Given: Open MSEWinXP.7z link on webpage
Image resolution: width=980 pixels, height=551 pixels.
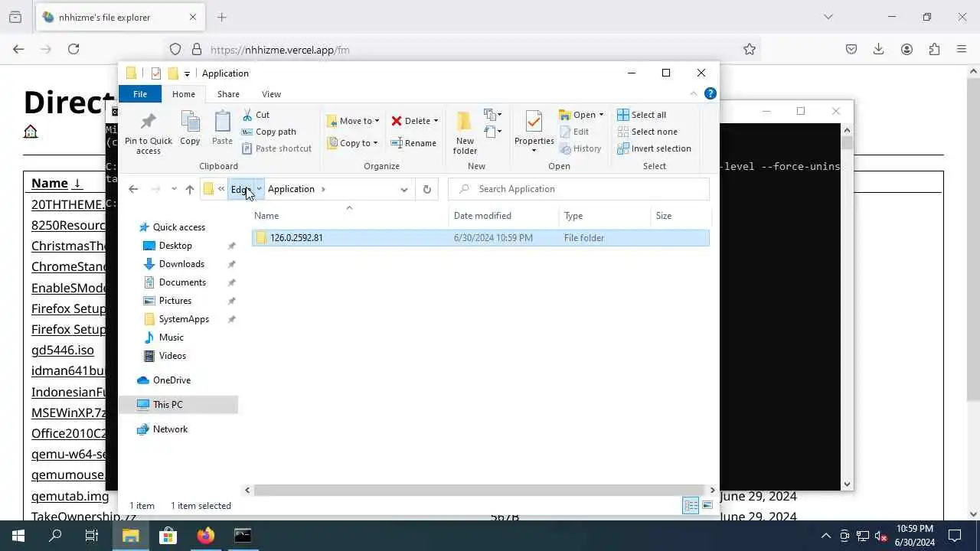Looking at the screenshot, I should point(68,412).
